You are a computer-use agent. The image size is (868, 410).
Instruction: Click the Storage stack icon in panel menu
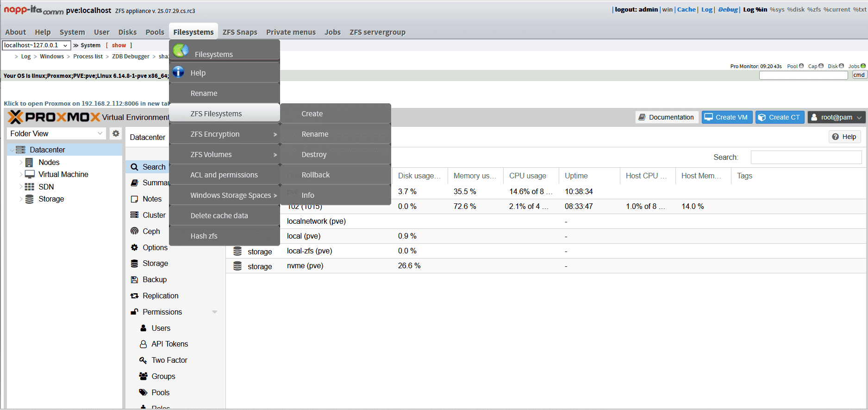(x=135, y=264)
